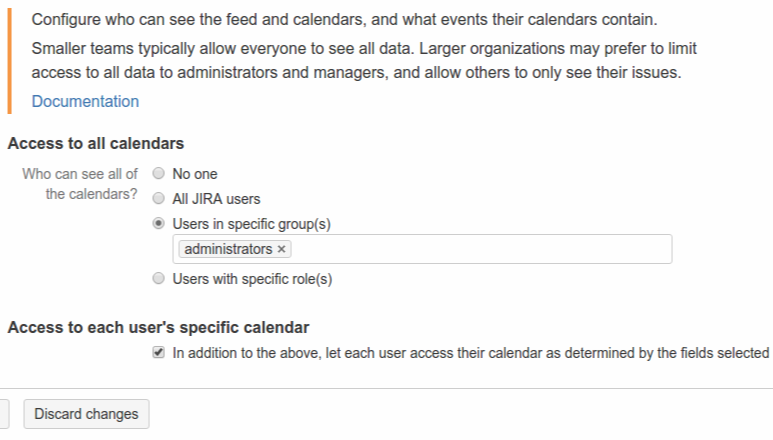Click the "Access to all calendars" heading
This screenshot has width=773, height=440.
[x=96, y=144]
